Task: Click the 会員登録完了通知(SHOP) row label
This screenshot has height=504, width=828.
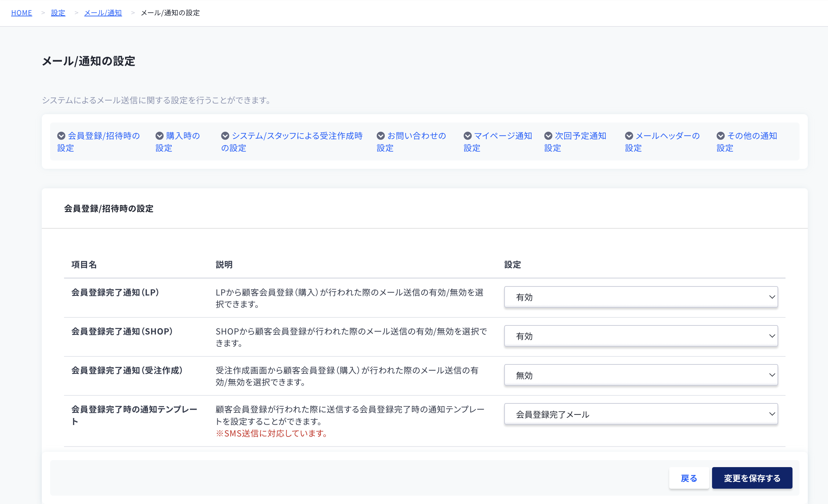Action: (122, 331)
